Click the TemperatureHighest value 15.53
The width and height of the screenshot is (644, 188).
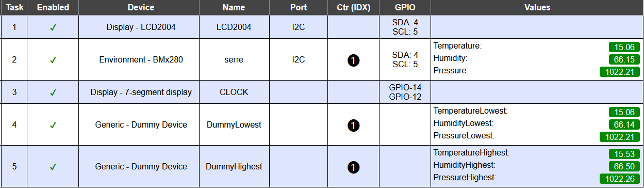pyautogui.click(x=624, y=154)
